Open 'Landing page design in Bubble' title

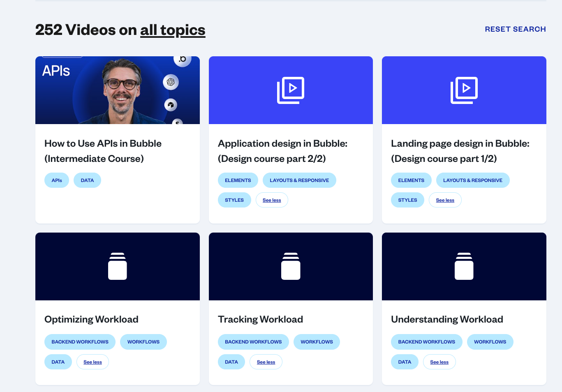[x=460, y=151]
